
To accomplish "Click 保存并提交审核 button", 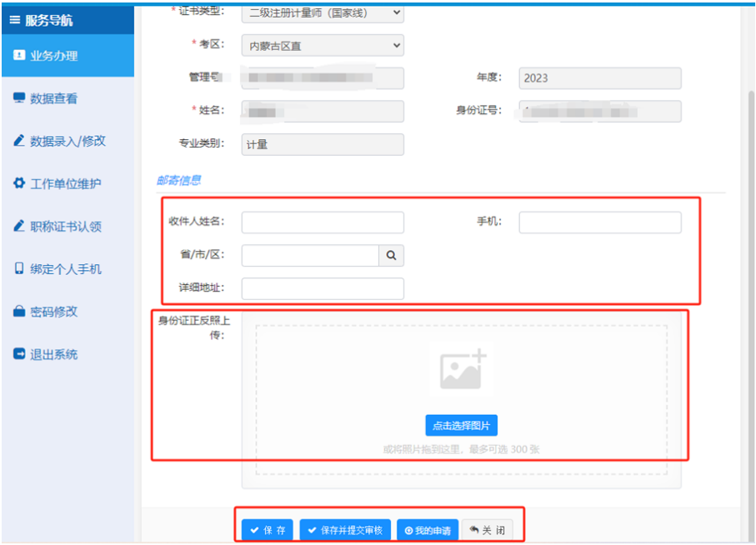I will 345,530.
